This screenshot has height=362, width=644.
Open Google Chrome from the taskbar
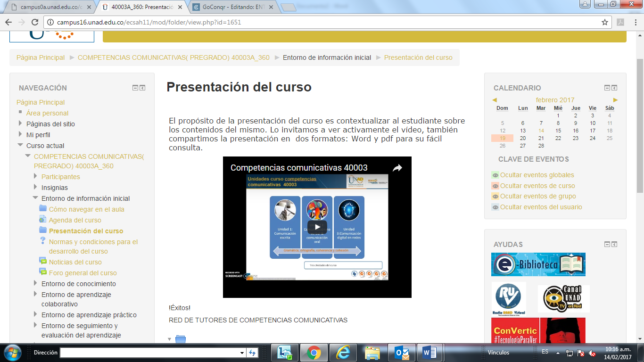314,352
